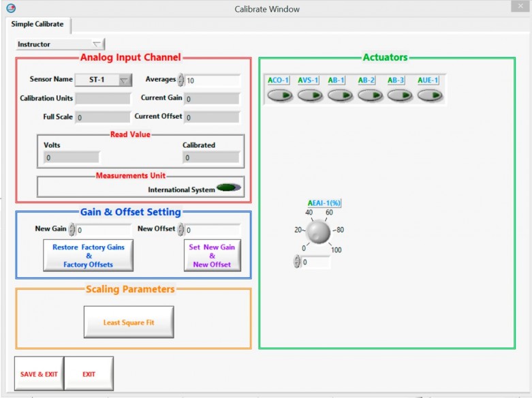The height and width of the screenshot is (398, 532).
Task: Toggle the ACO-1 actuator switch
Action: 280,95
